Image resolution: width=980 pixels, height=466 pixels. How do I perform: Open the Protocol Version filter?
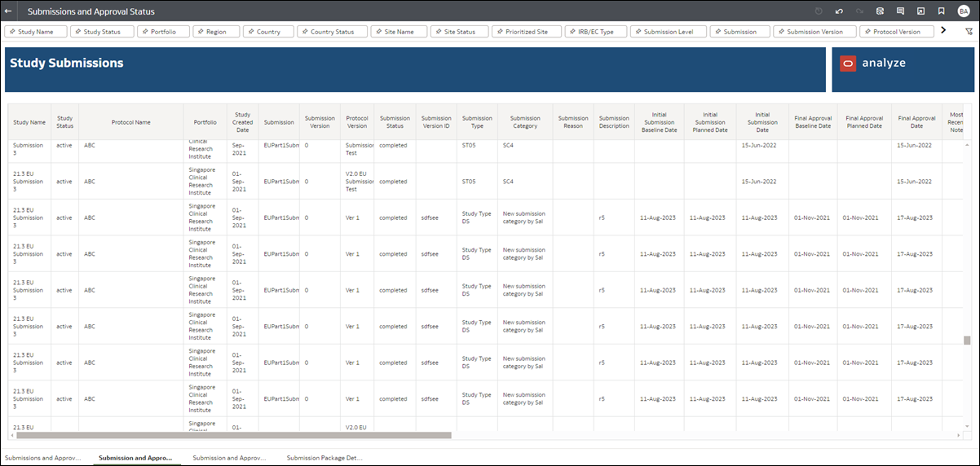pyautogui.click(x=897, y=32)
